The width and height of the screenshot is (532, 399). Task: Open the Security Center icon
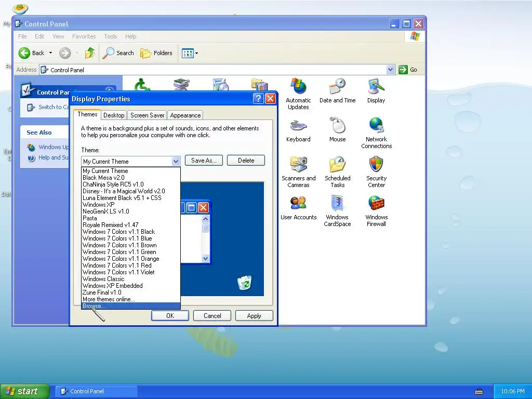coord(376,172)
